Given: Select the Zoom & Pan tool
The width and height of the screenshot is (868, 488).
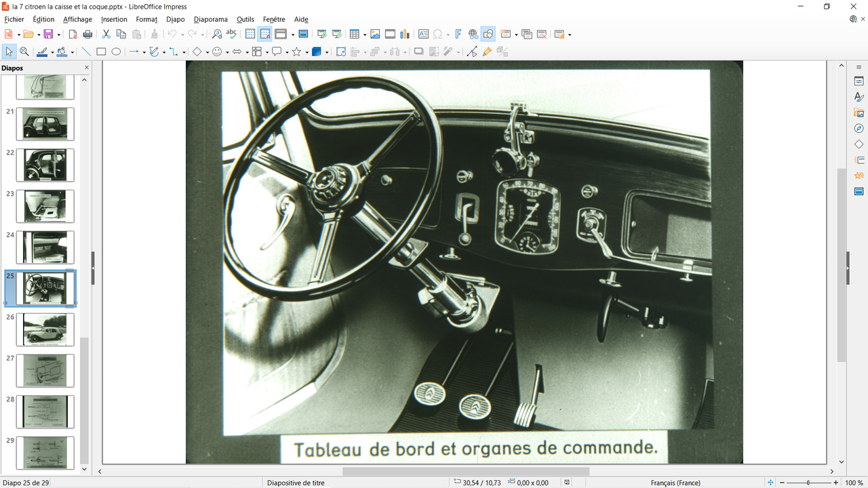Looking at the screenshot, I should click(x=24, y=52).
